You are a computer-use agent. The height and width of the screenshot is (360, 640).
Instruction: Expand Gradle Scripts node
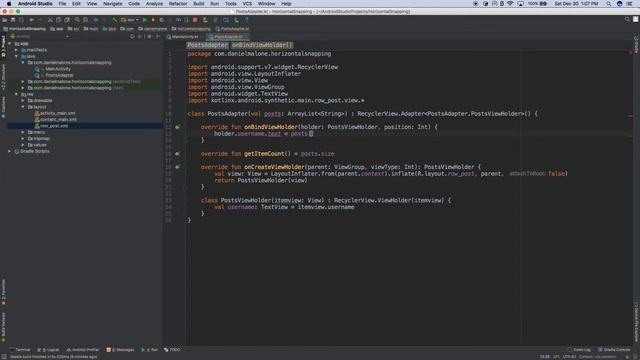point(10,151)
